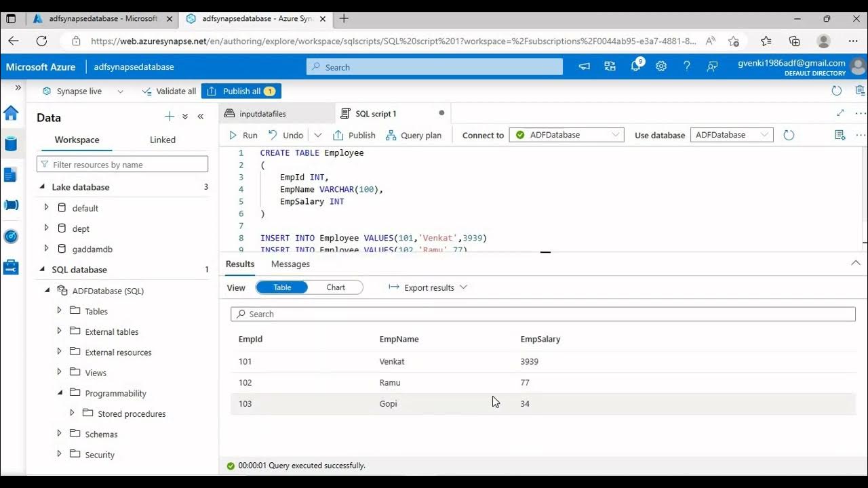Open browser read aloud icon

(711, 41)
